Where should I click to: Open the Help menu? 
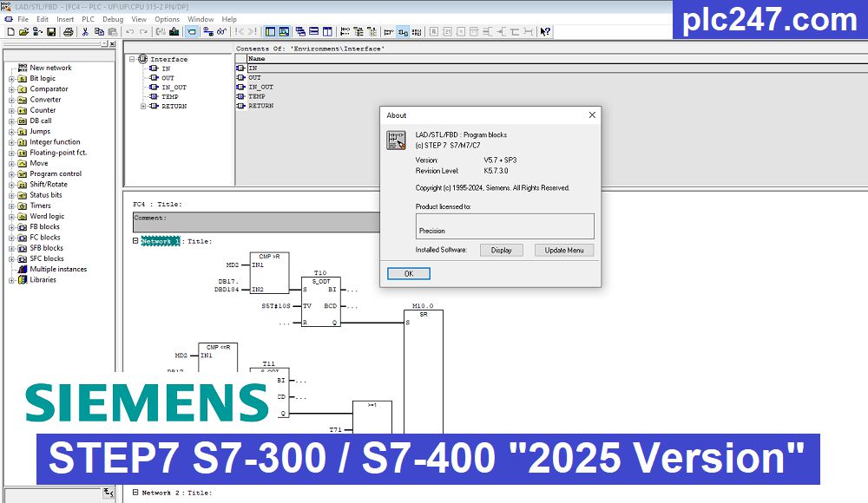(x=229, y=19)
